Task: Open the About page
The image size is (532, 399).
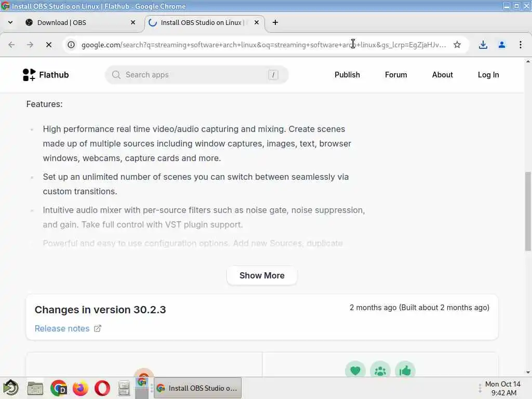Action: pos(443,75)
